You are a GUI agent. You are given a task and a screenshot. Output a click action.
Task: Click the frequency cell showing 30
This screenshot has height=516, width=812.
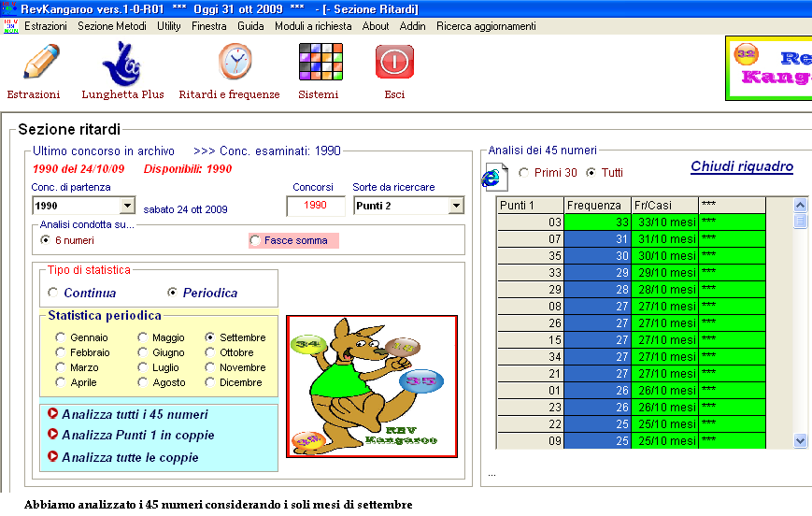point(597,255)
